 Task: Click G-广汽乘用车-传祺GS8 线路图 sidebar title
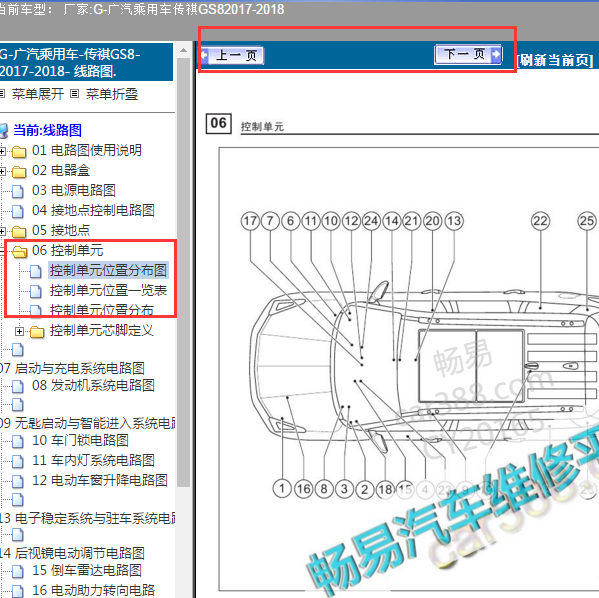point(86,63)
